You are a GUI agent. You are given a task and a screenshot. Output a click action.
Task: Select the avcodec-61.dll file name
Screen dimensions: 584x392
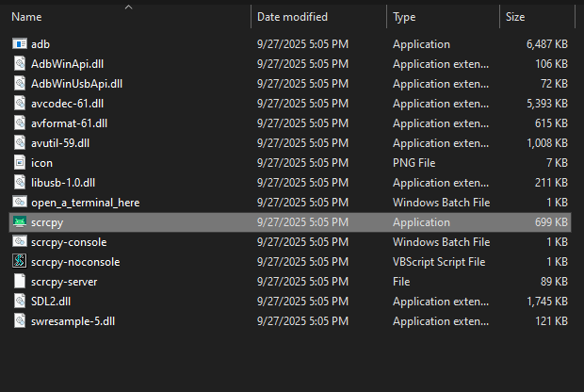67,104
